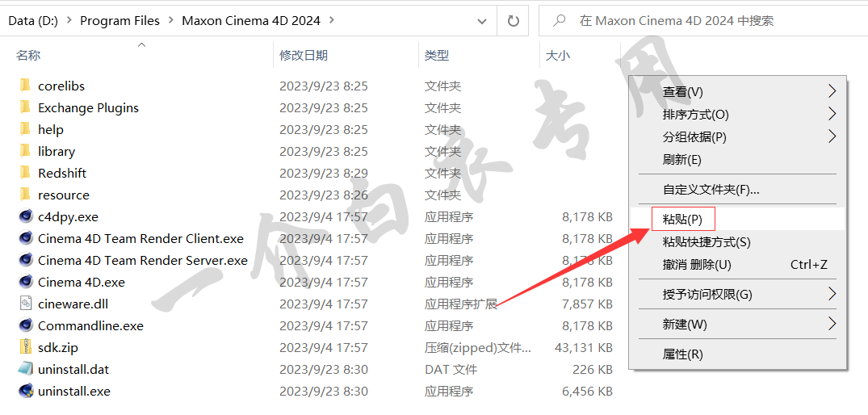Click the sdk.zip archive icon
The image size is (868, 415).
(26, 347)
